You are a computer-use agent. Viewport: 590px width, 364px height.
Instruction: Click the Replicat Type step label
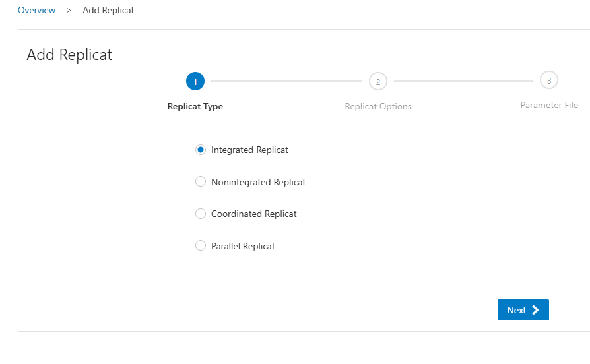(195, 106)
